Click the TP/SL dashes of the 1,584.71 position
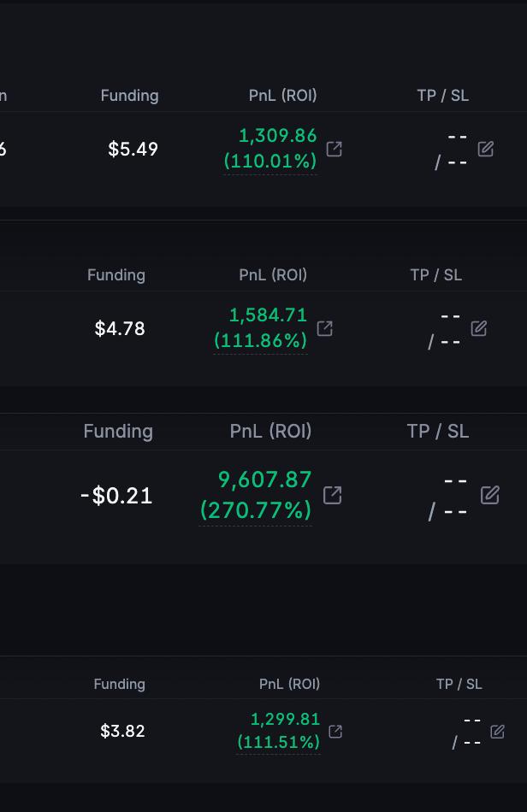Screen dimensions: 527x812 pos(445,329)
